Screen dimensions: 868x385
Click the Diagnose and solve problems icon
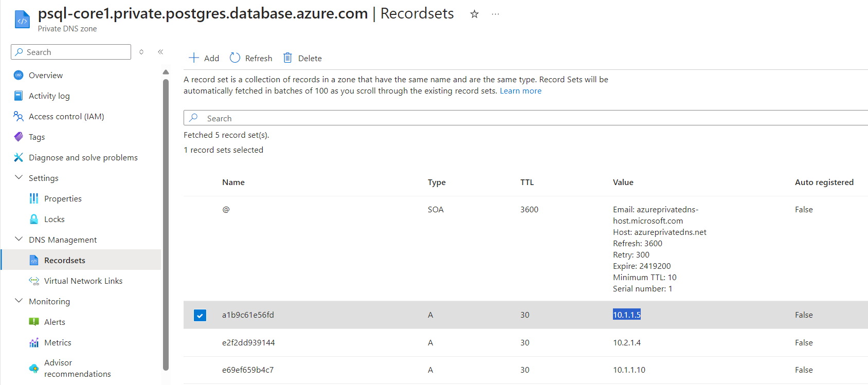click(19, 157)
